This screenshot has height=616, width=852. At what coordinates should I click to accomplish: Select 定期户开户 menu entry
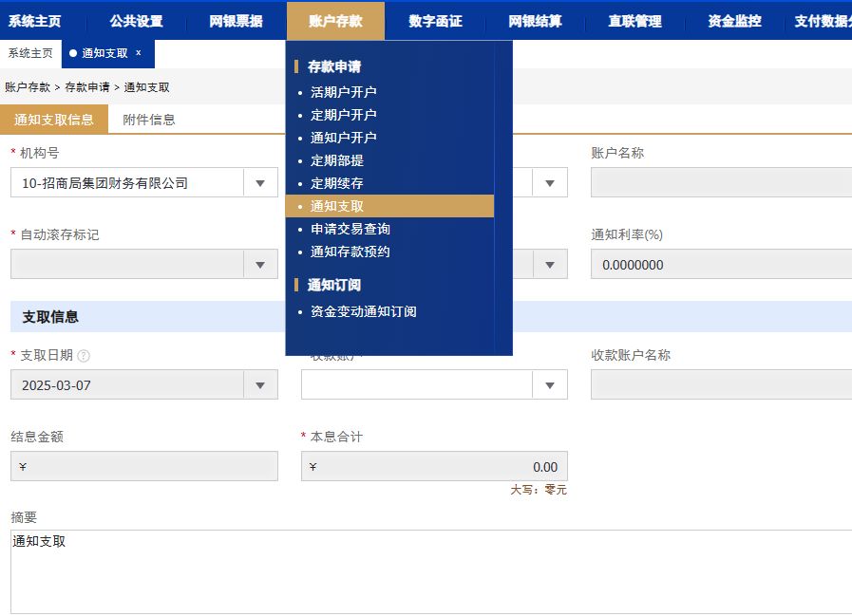(x=343, y=115)
